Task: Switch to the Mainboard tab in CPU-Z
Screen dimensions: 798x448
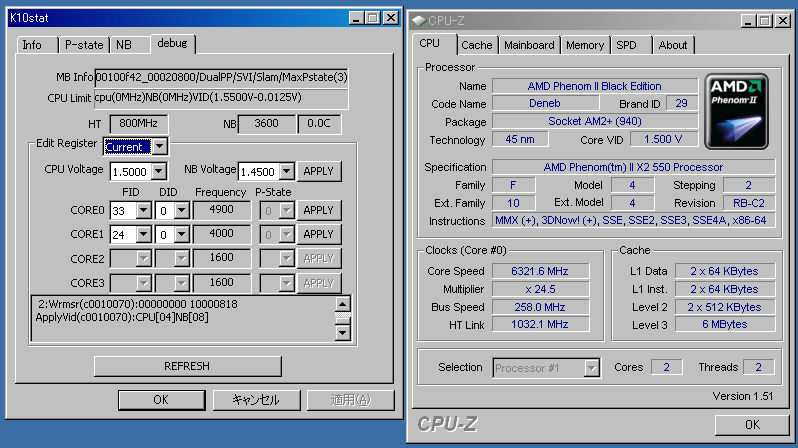Action: coord(529,45)
